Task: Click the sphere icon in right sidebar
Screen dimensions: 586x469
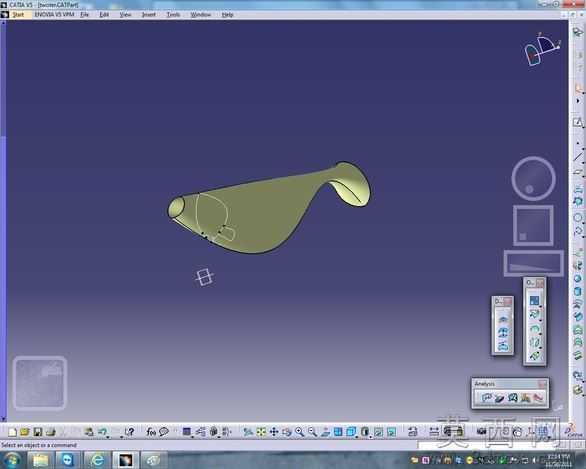Action: pos(578,278)
